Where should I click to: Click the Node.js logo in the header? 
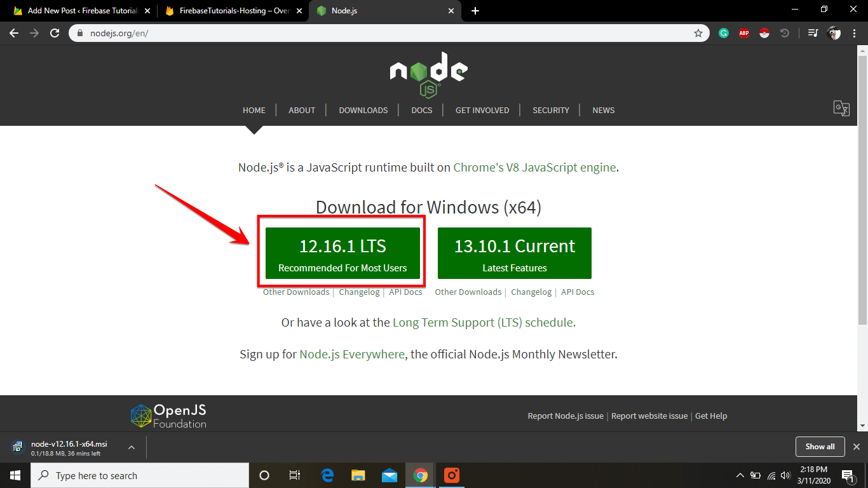[x=429, y=75]
